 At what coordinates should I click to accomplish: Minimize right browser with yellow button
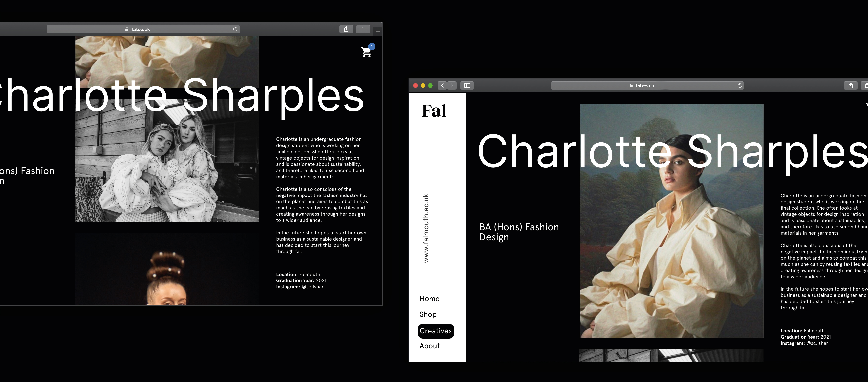(x=423, y=86)
